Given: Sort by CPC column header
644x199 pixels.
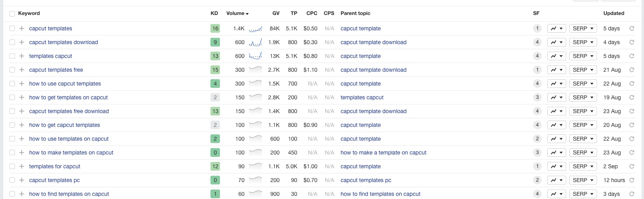Looking at the screenshot, I should pos(312,13).
